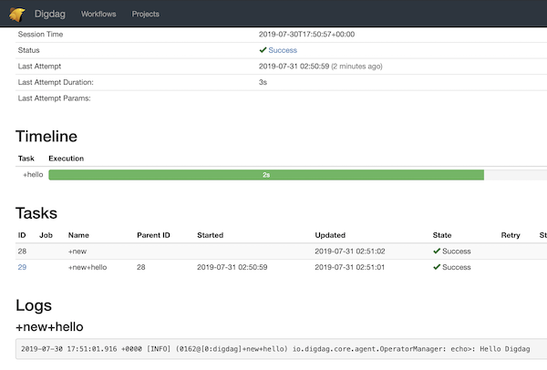
Task: Click the Job column header
Action: pyautogui.click(x=46, y=235)
